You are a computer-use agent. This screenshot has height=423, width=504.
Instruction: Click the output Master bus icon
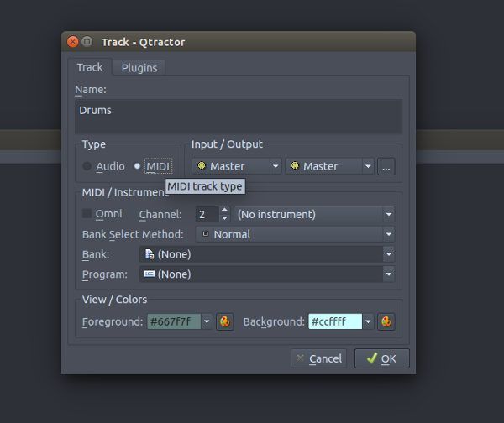pos(295,165)
